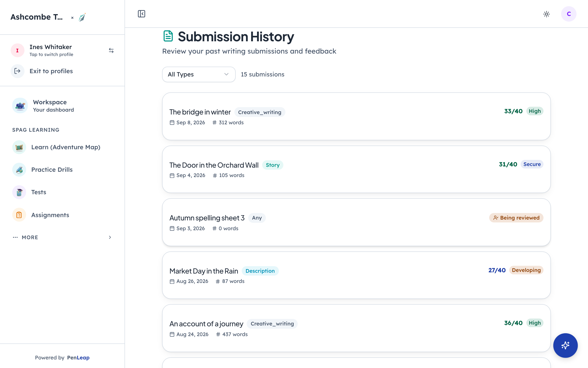Click calendar icon beside Sep 8, 2026
This screenshot has height=368, width=588.
coord(172,123)
